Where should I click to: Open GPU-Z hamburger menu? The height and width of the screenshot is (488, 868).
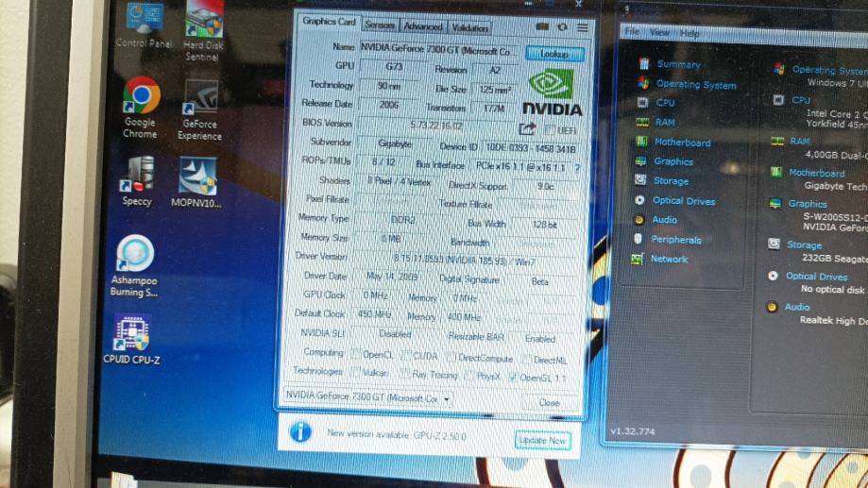coord(583,27)
